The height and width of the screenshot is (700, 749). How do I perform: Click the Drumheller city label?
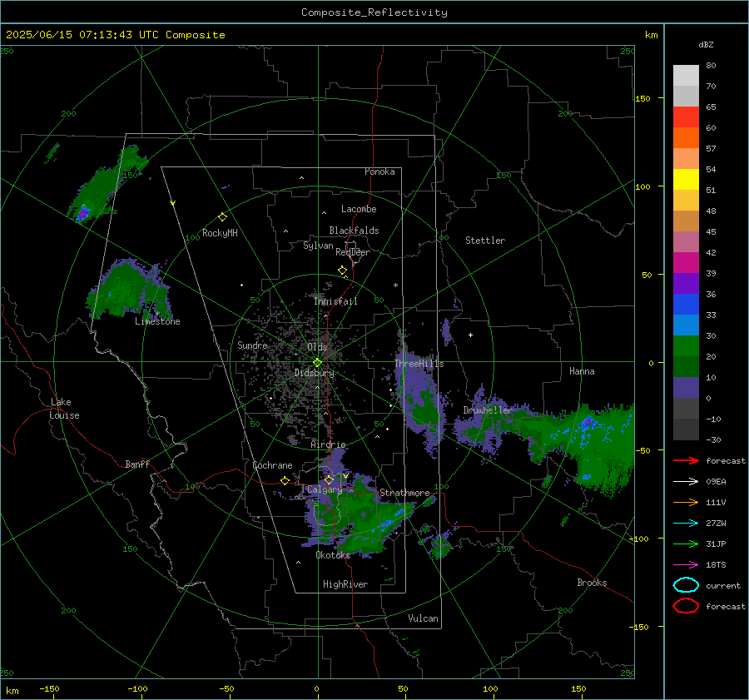point(487,410)
